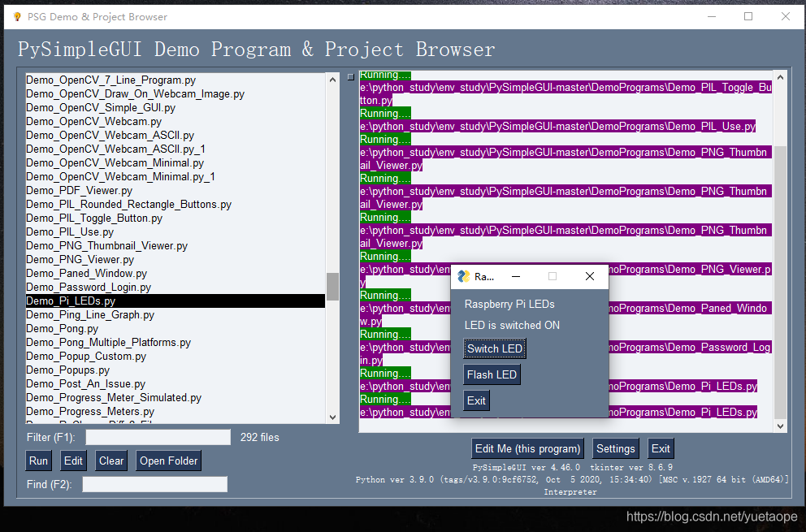
Task: Click the file list scrollbar thumb
Action: point(332,286)
